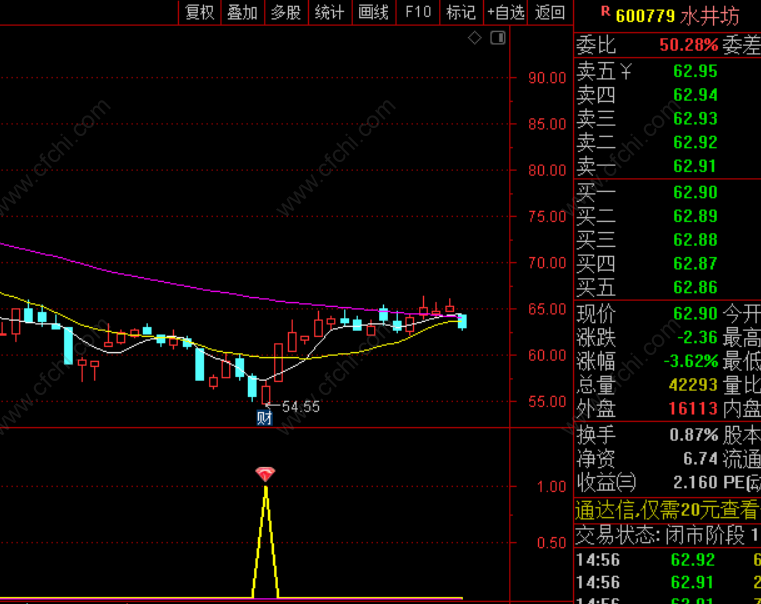Click the 54.55 low price label

[x=301, y=407]
